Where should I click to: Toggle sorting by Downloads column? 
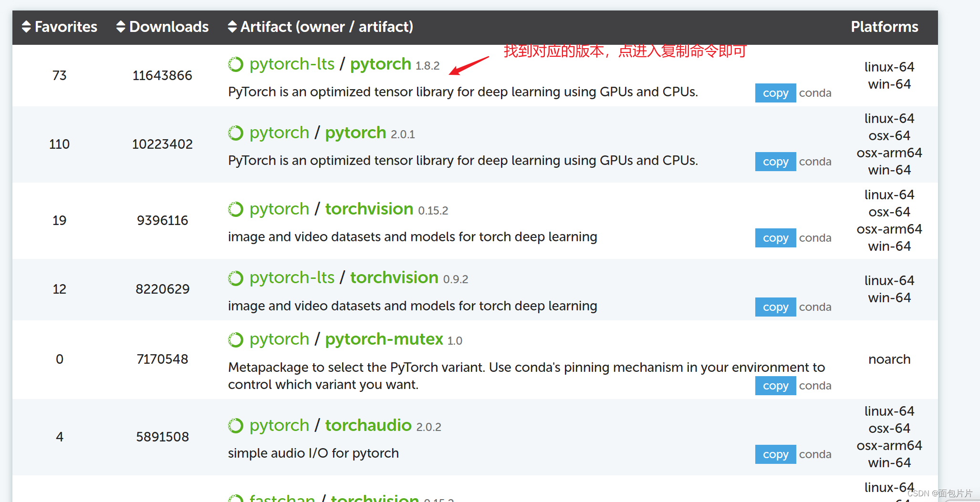tap(121, 27)
